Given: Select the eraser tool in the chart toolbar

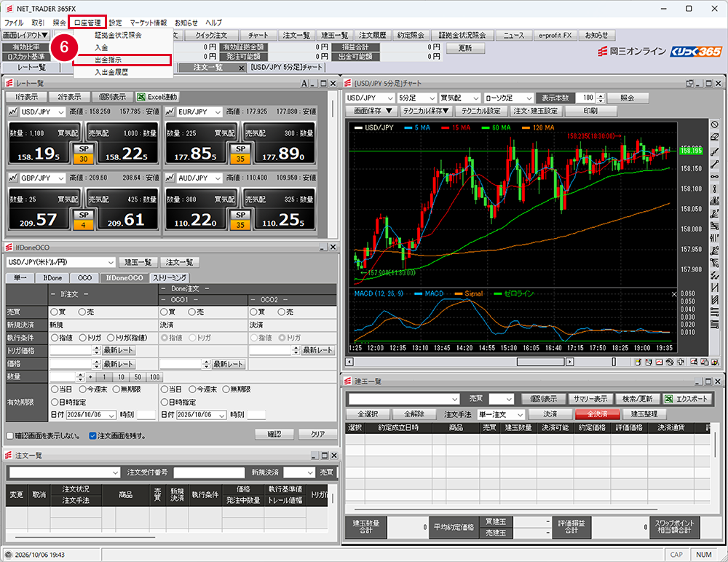Looking at the screenshot, I should pyautogui.click(x=715, y=137).
